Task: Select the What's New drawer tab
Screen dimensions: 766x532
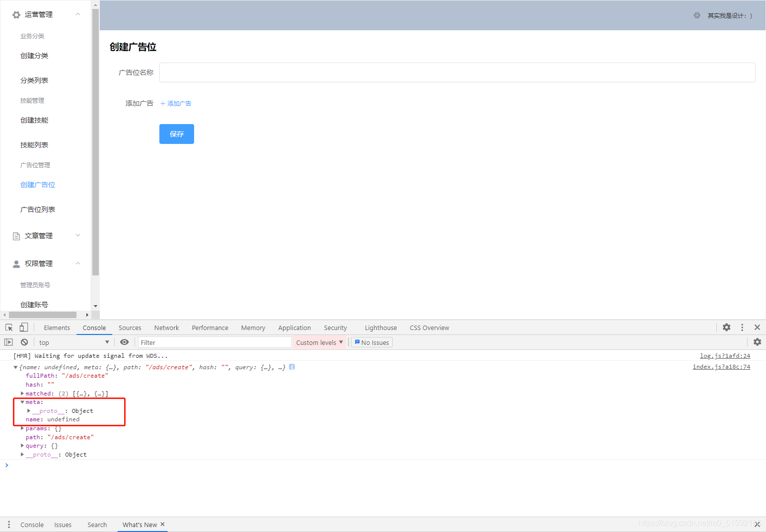Action: coord(139,525)
